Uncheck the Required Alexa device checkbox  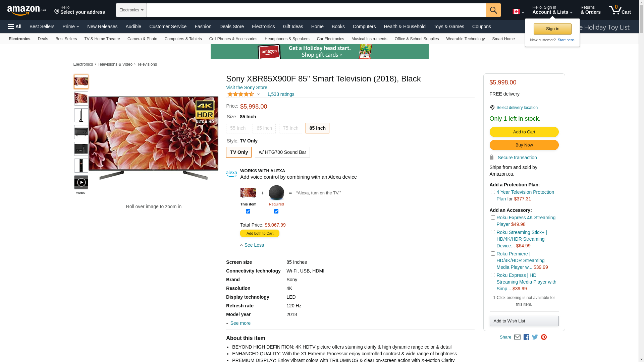(276, 212)
